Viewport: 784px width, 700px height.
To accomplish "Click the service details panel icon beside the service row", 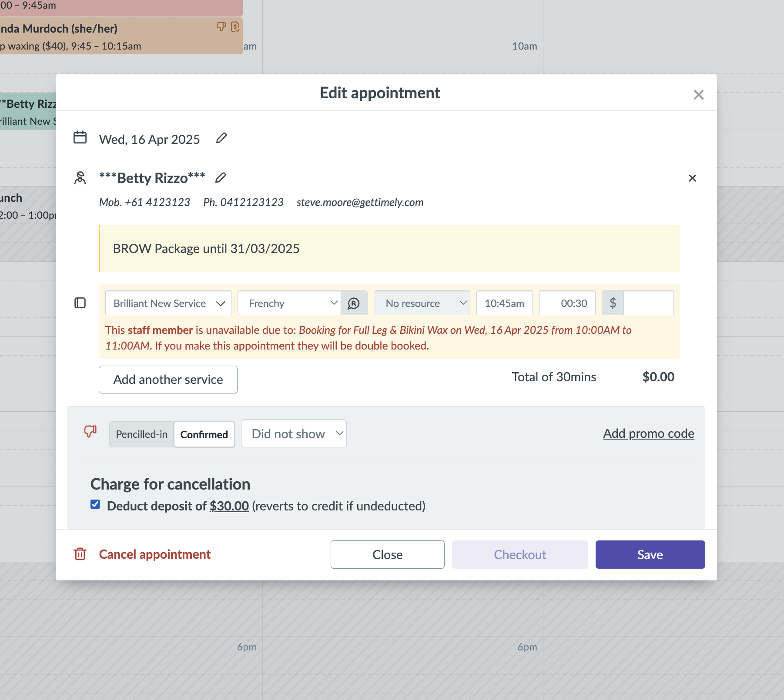I will [x=80, y=303].
